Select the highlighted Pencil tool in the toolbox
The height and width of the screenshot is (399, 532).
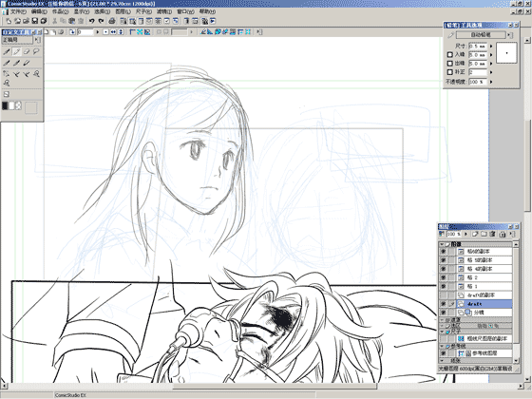coord(16,51)
